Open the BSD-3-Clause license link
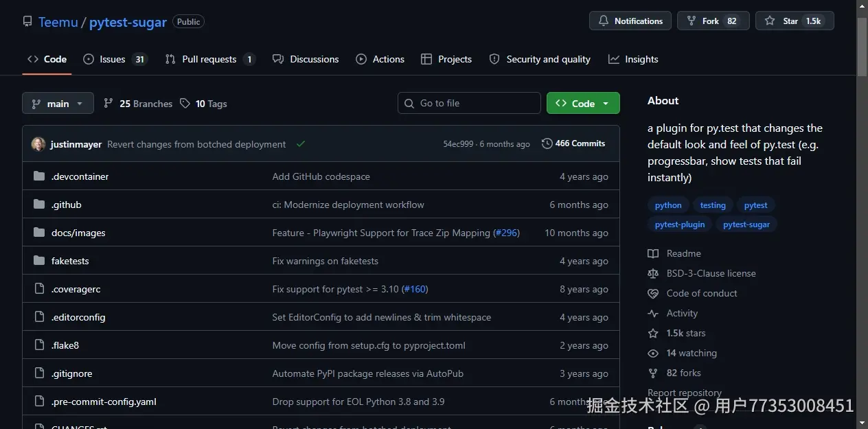This screenshot has height=429, width=868. click(702, 273)
